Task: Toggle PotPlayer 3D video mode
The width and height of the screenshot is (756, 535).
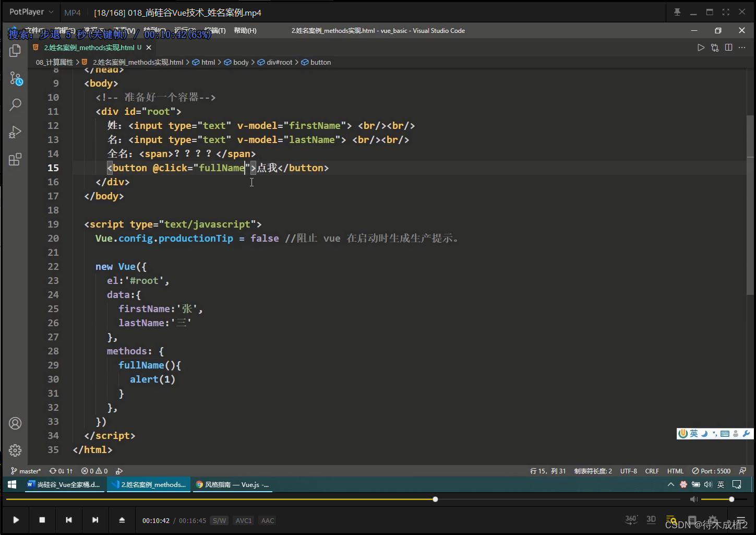Action: point(651,519)
